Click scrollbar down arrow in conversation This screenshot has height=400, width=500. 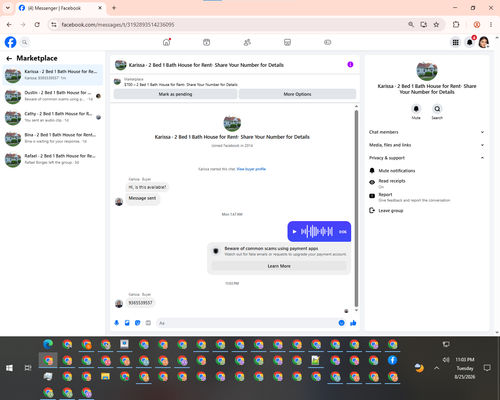coord(356,310)
